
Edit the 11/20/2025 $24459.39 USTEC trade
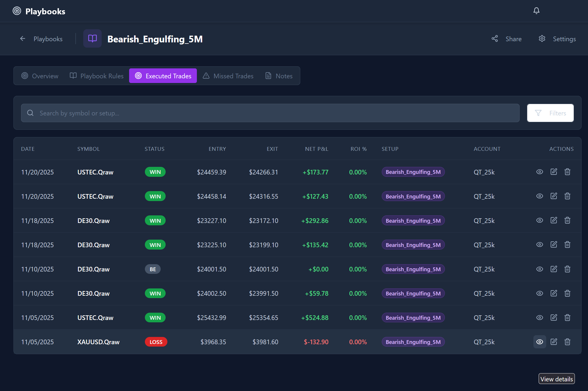tap(554, 172)
